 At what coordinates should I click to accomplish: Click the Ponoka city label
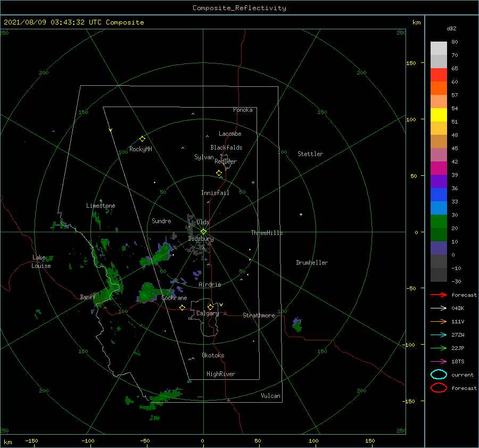coord(243,110)
